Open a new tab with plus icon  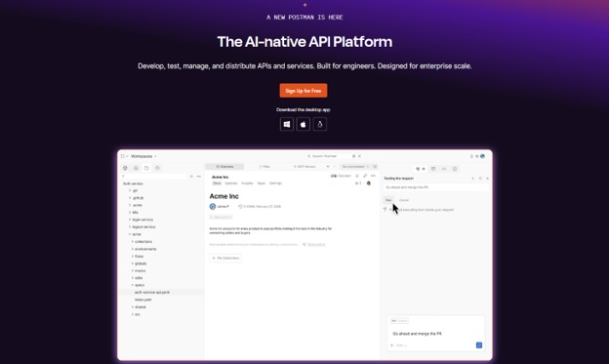click(328, 167)
